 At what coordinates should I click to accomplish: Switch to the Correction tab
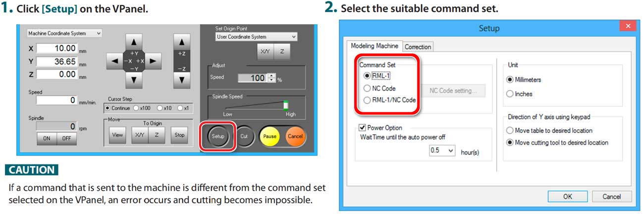click(418, 47)
